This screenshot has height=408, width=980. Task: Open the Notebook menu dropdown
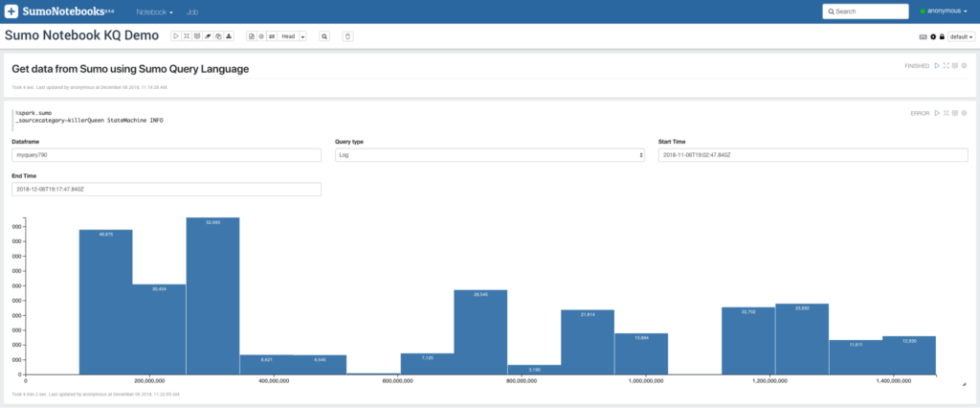coord(154,11)
